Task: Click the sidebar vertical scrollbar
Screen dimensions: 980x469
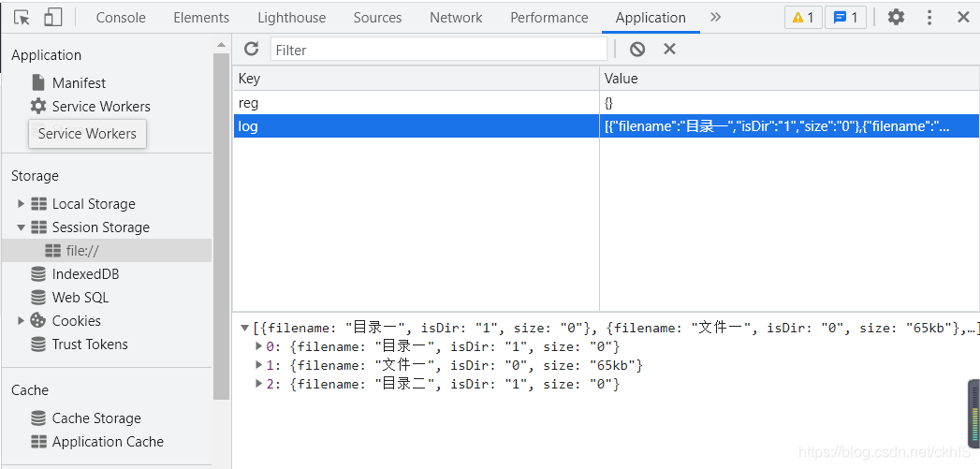Action: tap(221, 227)
